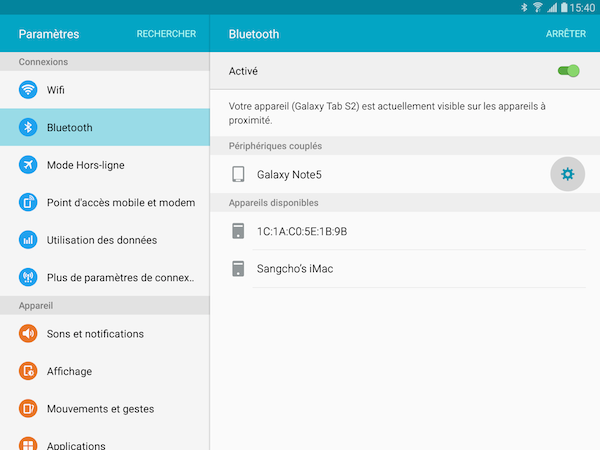The width and height of the screenshot is (600, 450).
Task: Open Affichage settings
Action: [105, 371]
